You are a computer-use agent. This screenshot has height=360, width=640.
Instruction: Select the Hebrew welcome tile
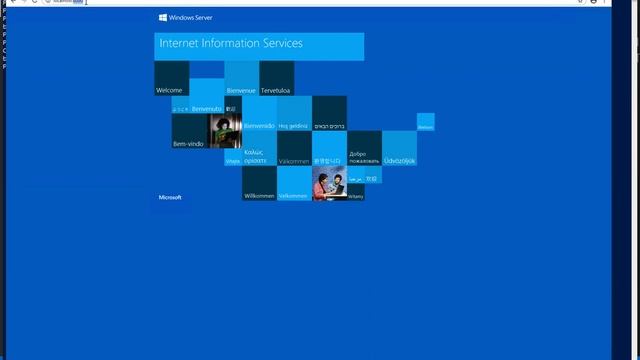329,113
